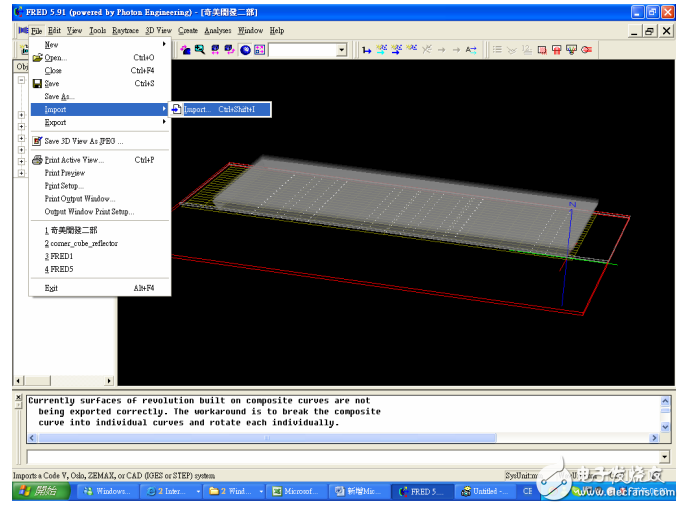This screenshot has width=684, height=509.
Task: Collapse the top object tree node
Action: pyautogui.click(x=21, y=80)
